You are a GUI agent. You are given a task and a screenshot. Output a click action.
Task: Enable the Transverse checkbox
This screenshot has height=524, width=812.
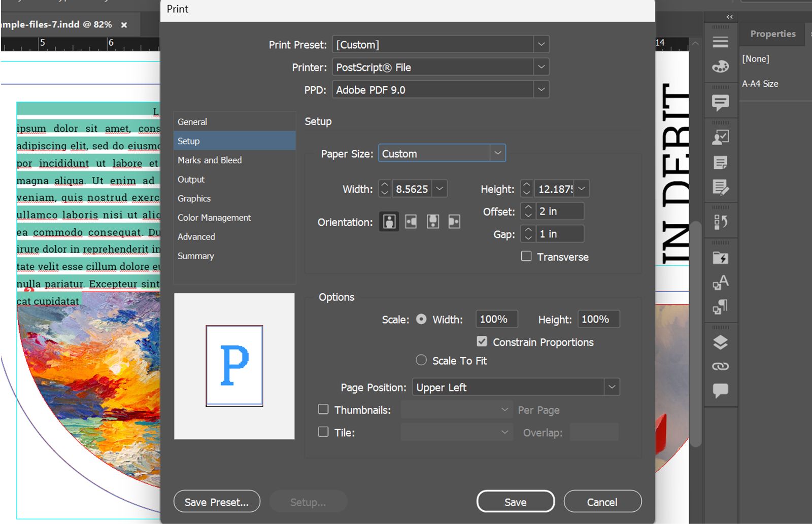pyautogui.click(x=526, y=256)
